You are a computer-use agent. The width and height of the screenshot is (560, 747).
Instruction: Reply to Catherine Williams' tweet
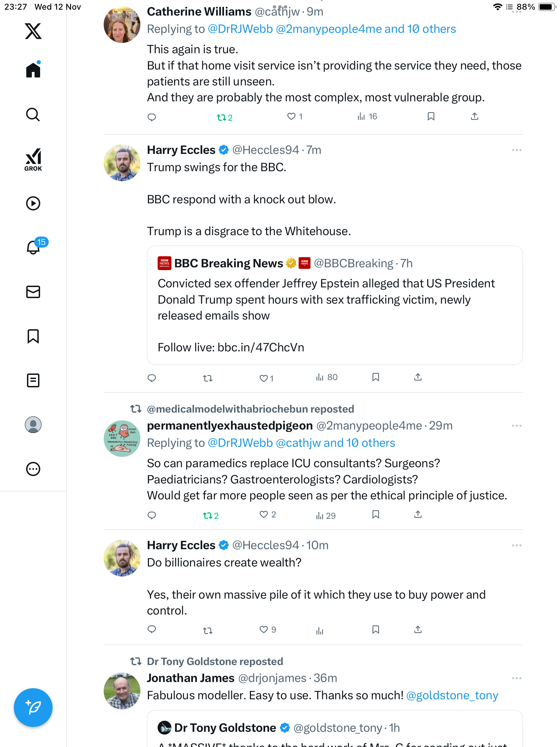click(x=152, y=117)
